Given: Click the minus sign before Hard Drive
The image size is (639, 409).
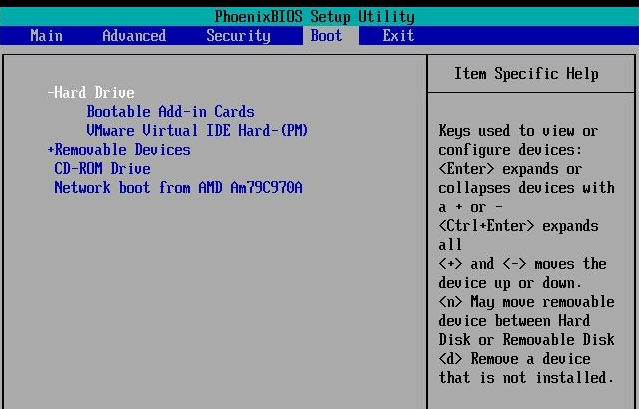Looking at the screenshot, I should coord(51,92).
